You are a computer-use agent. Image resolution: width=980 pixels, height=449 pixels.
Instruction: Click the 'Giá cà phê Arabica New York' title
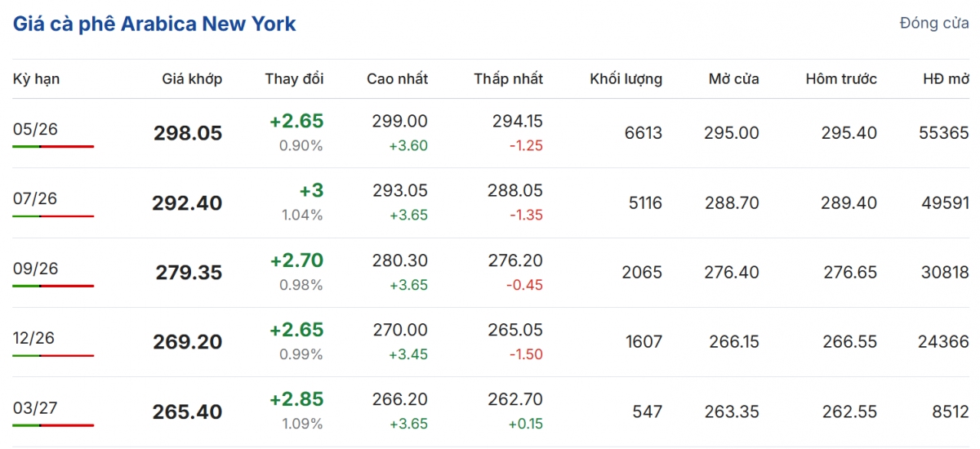tap(154, 24)
